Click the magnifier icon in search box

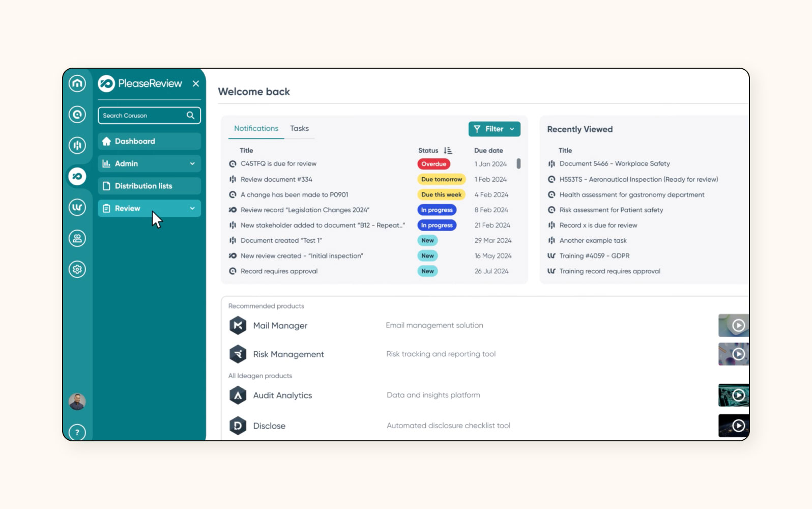pyautogui.click(x=190, y=116)
